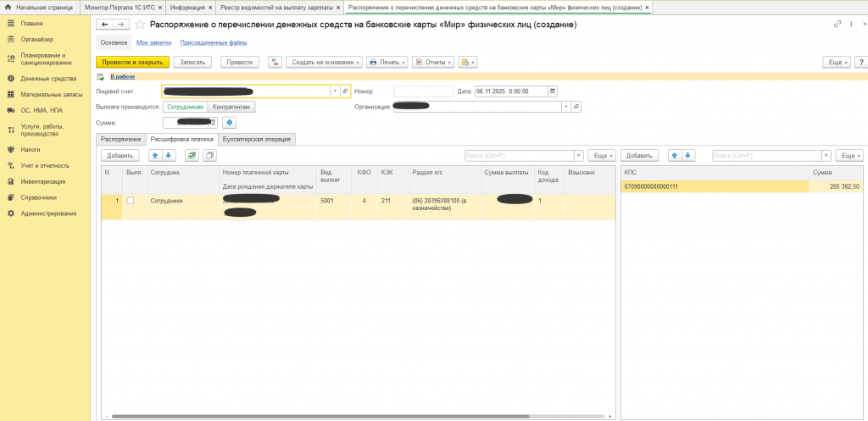Go back with the left arrow button

(104, 25)
